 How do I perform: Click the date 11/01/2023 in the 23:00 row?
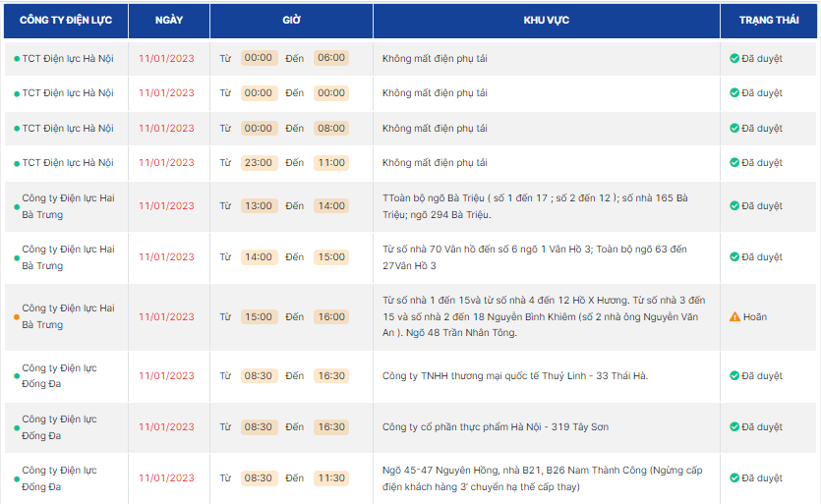click(x=166, y=163)
